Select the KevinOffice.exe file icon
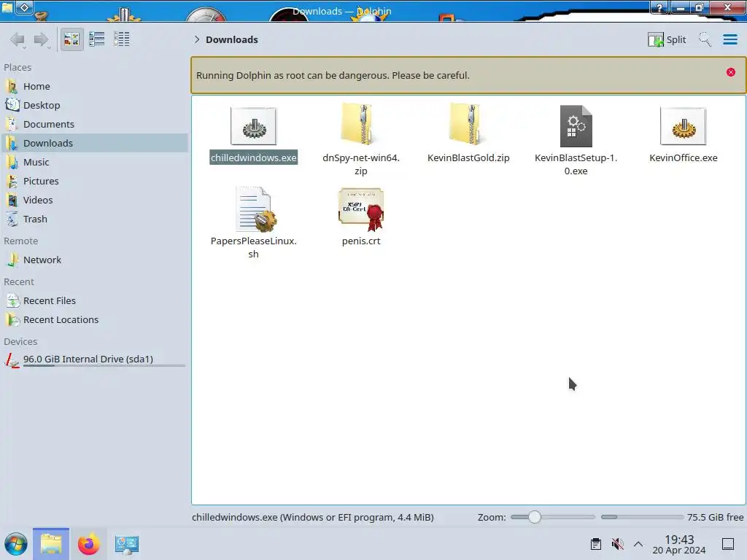 683,126
